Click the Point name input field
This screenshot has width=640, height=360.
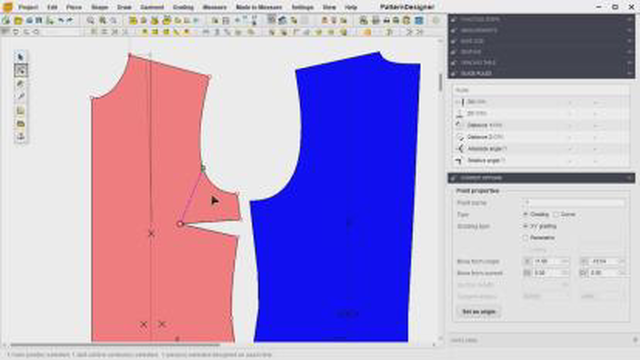[574, 202]
